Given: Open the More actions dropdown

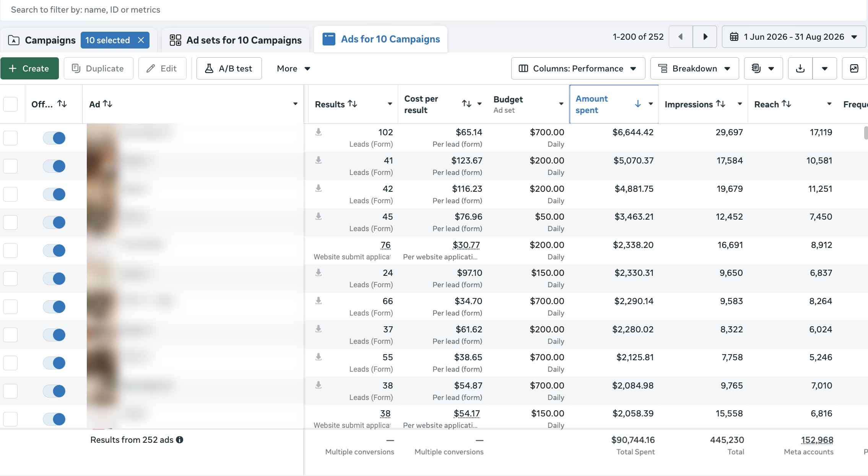Looking at the screenshot, I should tap(293, 68).
